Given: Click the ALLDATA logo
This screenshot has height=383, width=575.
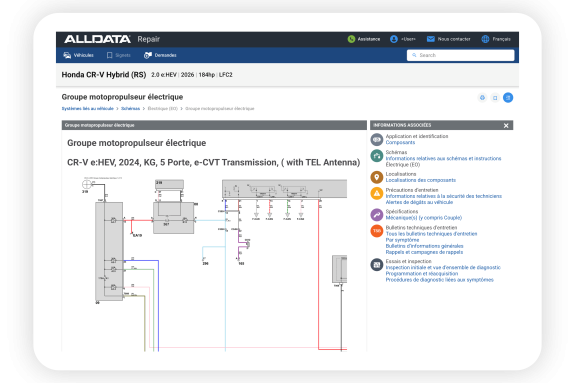Looking at the screenshot, I should [x=98, y=39].
